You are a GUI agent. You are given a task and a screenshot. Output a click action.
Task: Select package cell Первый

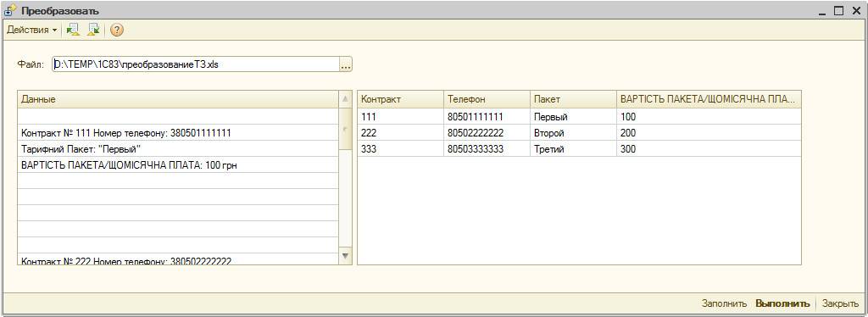pyautogui.click(x=573, y=117)
